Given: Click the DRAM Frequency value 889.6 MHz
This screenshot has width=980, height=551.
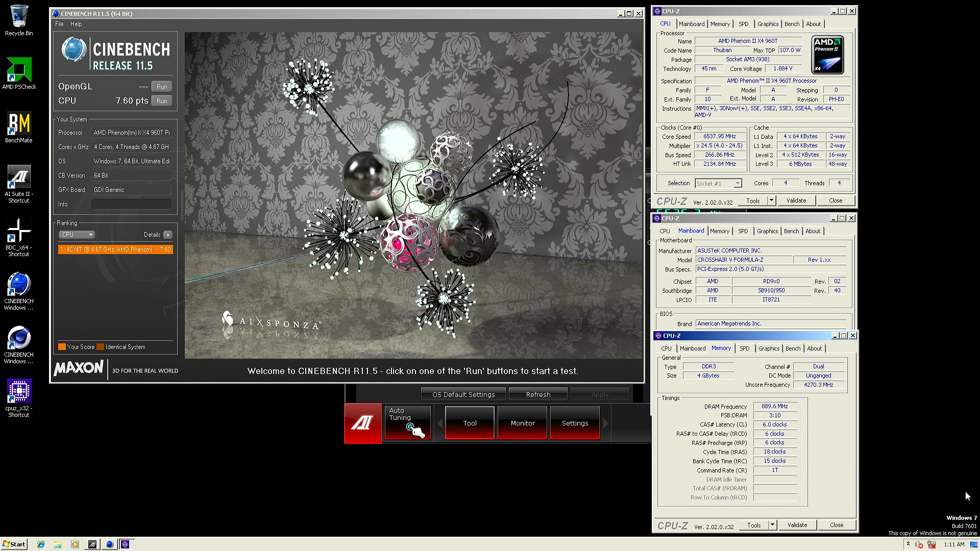Looking at the screenshot, I should tap(774, 407).
